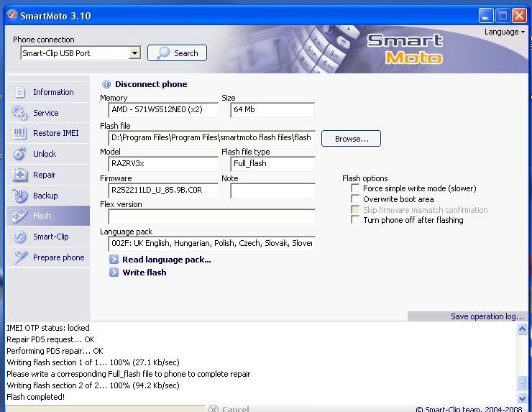Click log line 'IMEI OTP status: locked'
Screen dimensions: 532x412
click(48, 328)
